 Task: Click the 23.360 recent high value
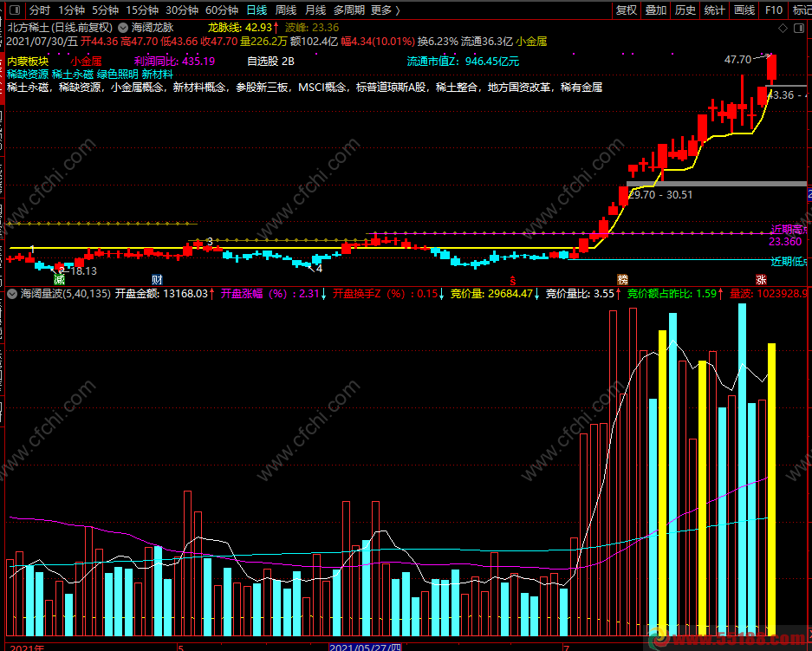pyautogui.click(x=785, y=242)
